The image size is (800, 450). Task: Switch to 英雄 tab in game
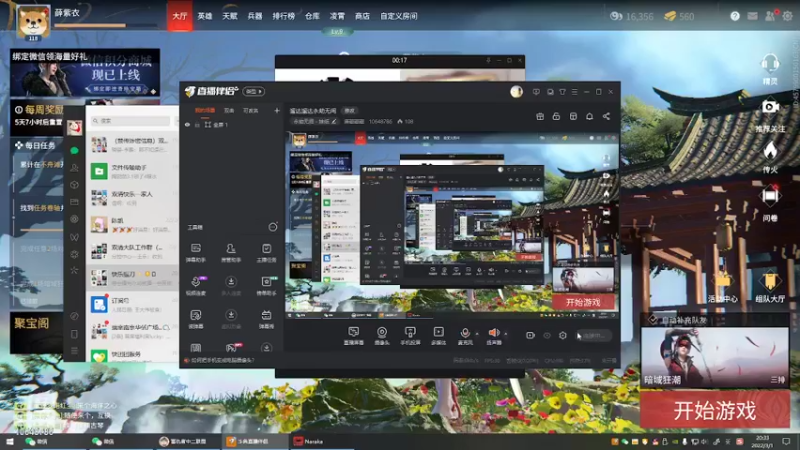205,16
